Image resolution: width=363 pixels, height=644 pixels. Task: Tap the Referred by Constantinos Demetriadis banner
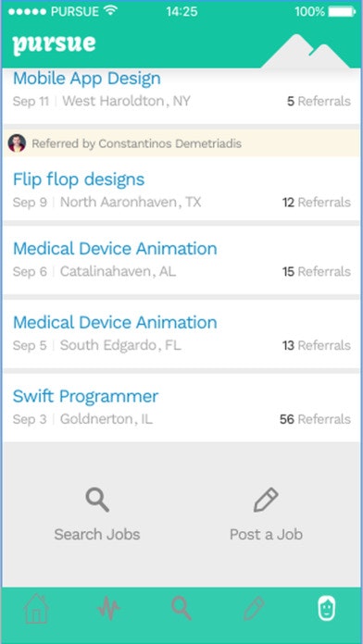point(181,143)
